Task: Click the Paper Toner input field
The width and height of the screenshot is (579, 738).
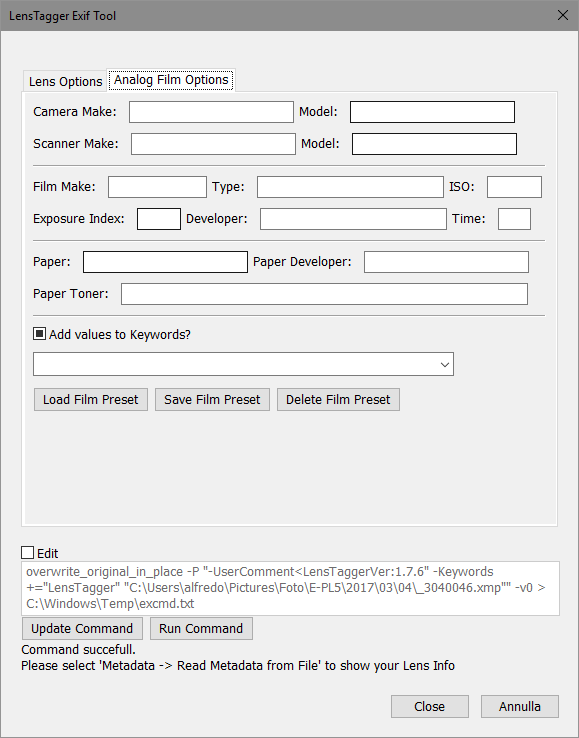Action: (324, 294)
